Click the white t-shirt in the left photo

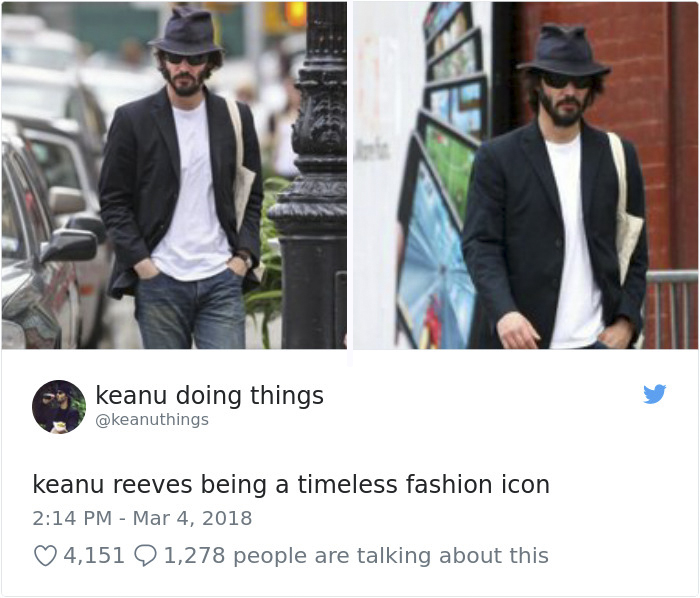pyautogui.click(x=192, y=192)
